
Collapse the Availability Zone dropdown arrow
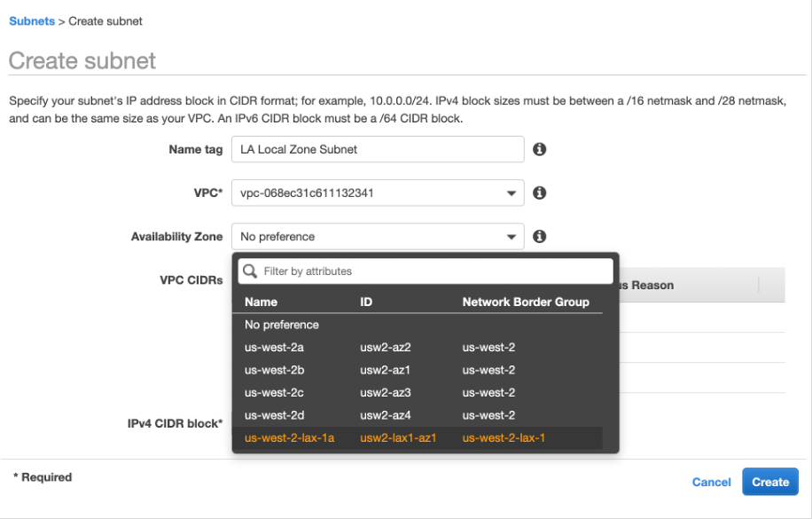point(511,236)
